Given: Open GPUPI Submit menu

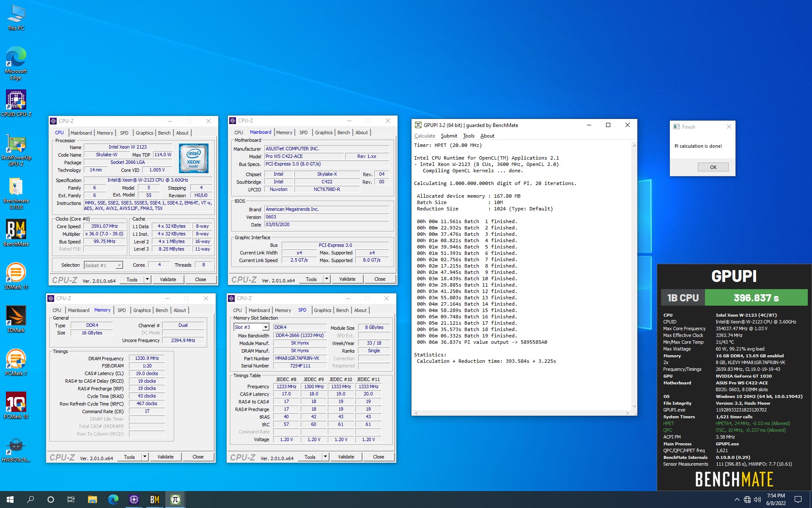Looking at the screenshot, I should [x=449, y=136].
